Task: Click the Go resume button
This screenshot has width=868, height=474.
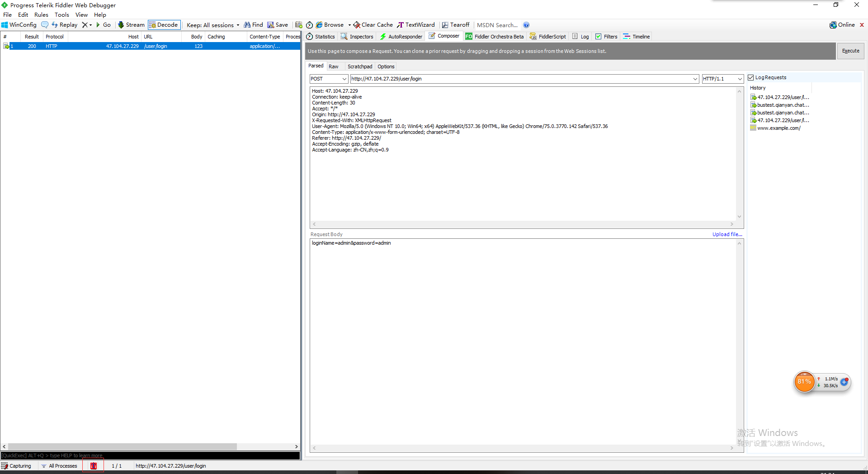Action: point(103,25)
